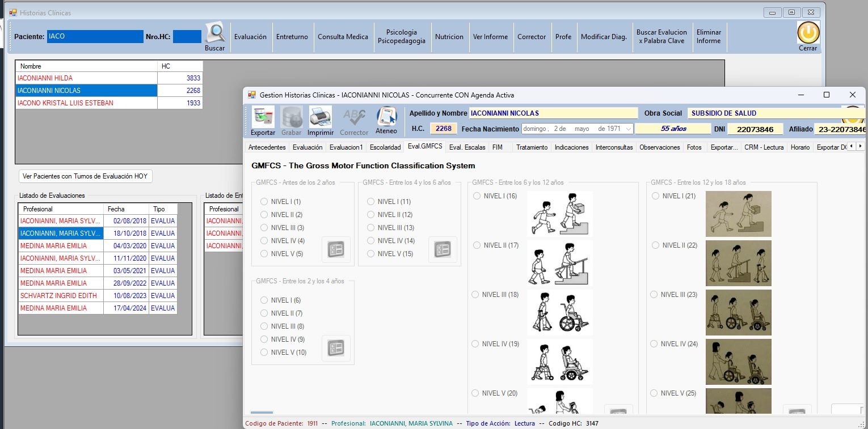Click the Consulta Medica toolbar button
The height and width of the screenshot is (429, 868).
coord(343,37)
